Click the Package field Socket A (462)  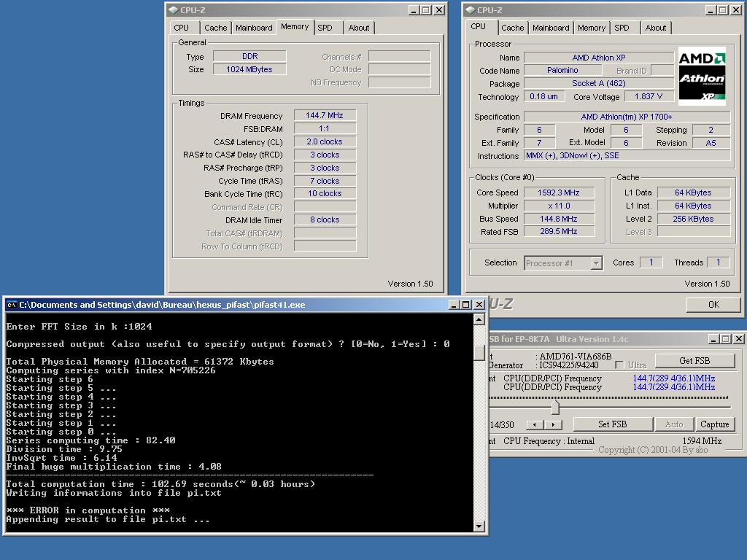click(599, 83)
